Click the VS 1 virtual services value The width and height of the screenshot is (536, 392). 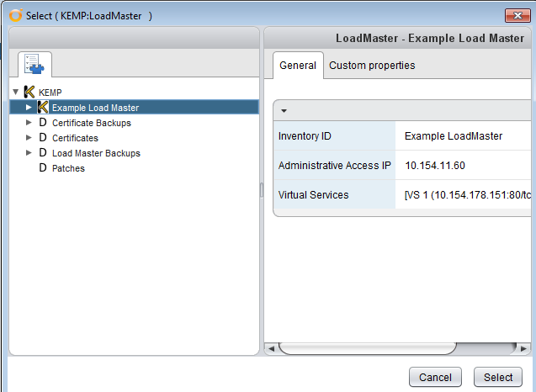[x=468, y=195]
